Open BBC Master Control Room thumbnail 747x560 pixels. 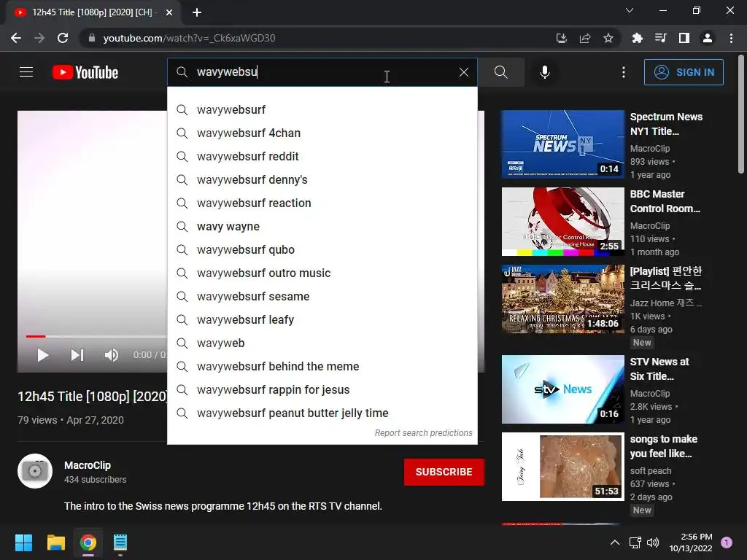[x=562, y=222]
